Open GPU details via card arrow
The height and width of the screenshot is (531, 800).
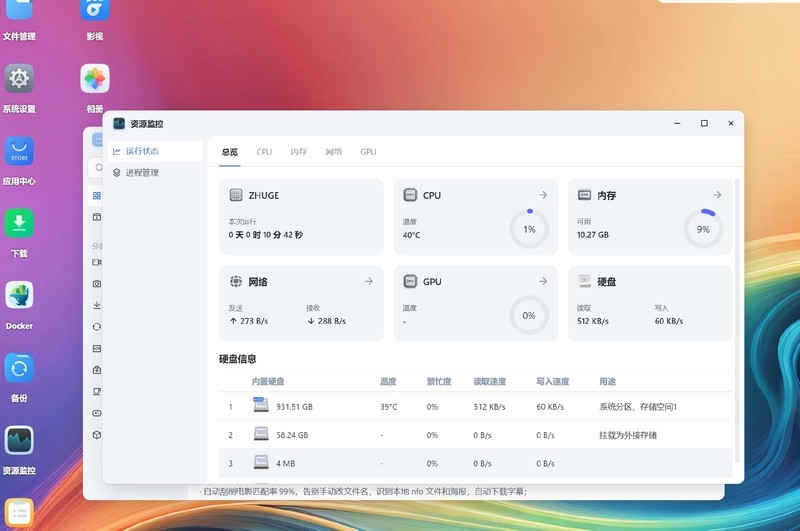click(543, 281)
